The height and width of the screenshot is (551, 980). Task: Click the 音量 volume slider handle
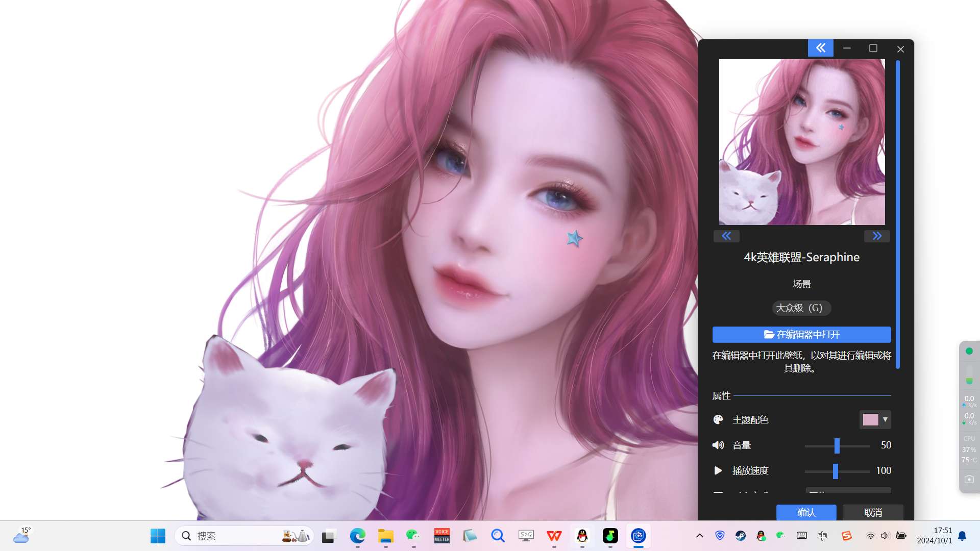tap(837, 445)
